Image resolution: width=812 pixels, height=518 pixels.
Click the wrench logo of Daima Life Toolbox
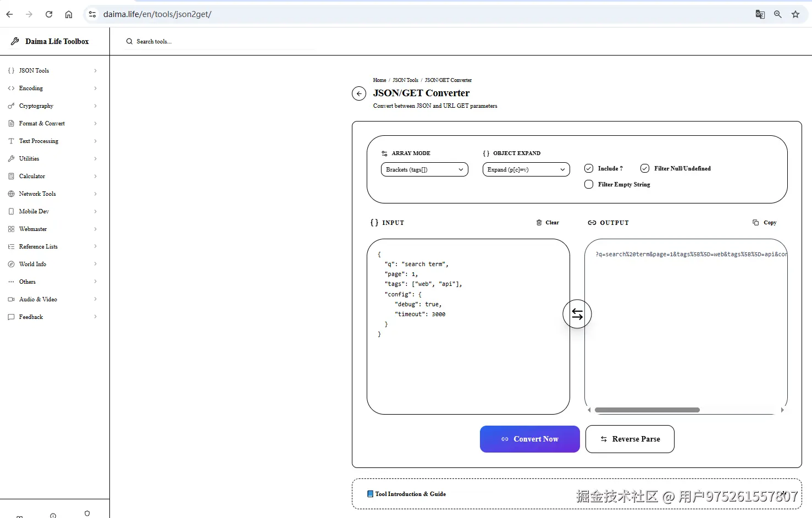pyautogui.click(x=15, y=41)
